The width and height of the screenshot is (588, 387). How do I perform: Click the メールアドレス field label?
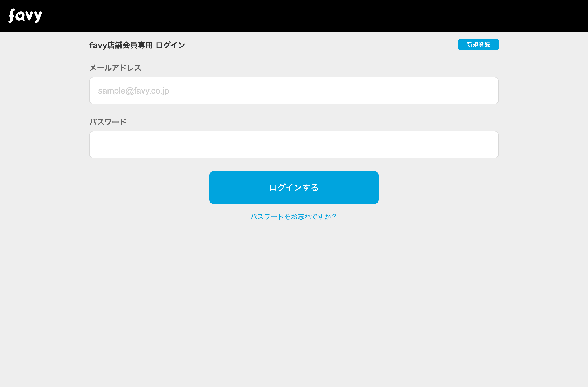pos(115,68)
